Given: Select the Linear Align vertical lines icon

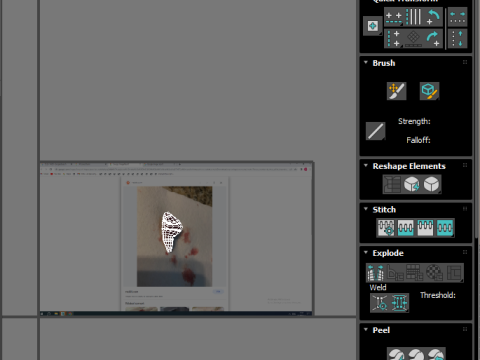Looking at the screenshot, I should click(x=413, y=17).
